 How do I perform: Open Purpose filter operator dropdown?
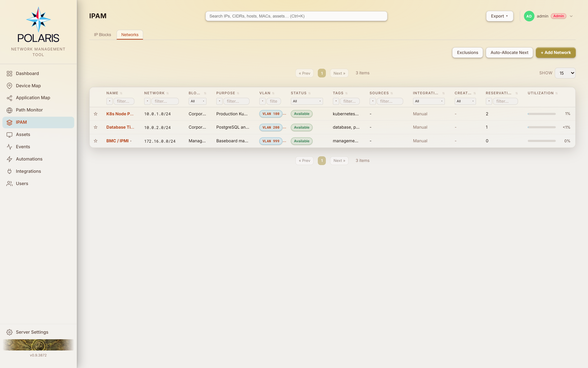point(219,101)
